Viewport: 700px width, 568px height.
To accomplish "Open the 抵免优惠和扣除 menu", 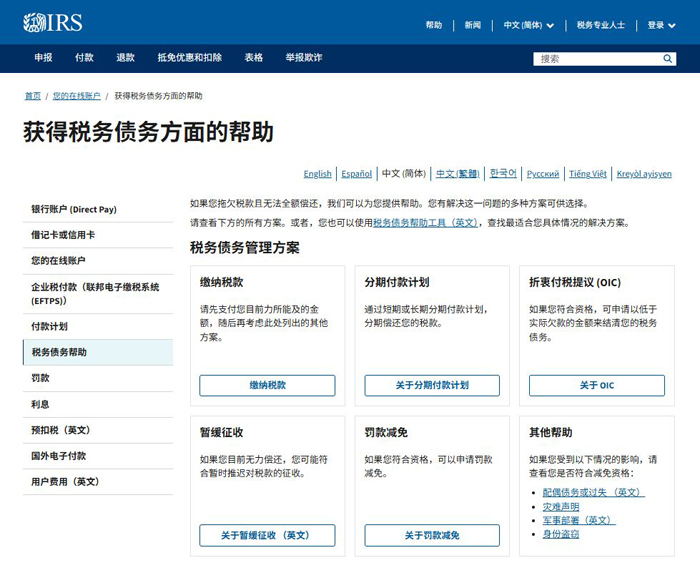I will click(189, 58).
